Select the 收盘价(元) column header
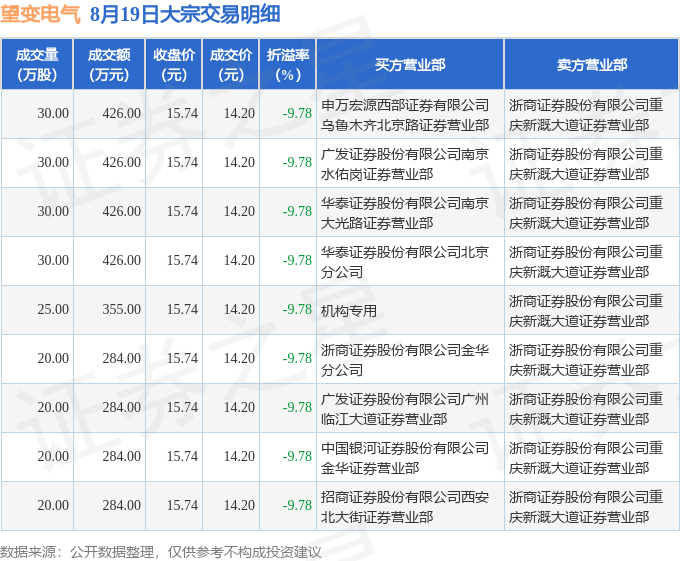The width and height of the screenshot is (680, 561). pos(173,65)
